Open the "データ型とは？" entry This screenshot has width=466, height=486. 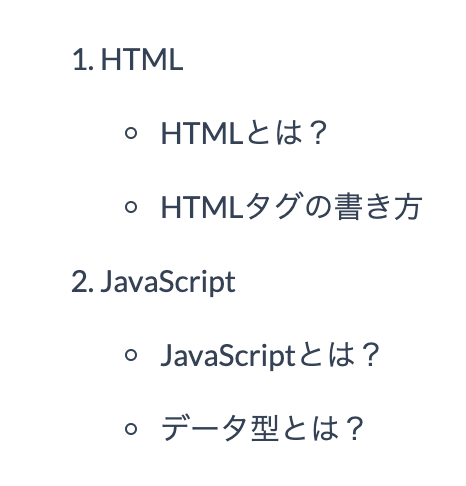pyautogui.click(x=262, y=428)
